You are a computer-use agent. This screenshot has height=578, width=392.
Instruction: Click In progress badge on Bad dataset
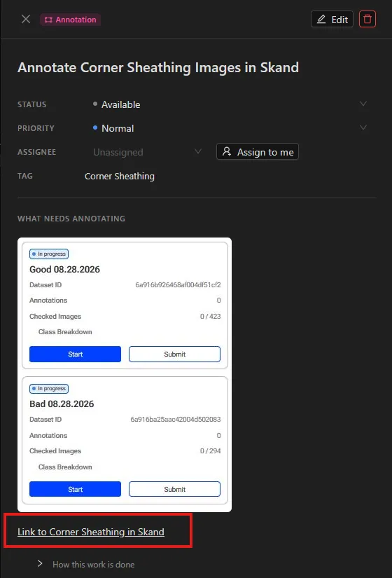[49, 389]
